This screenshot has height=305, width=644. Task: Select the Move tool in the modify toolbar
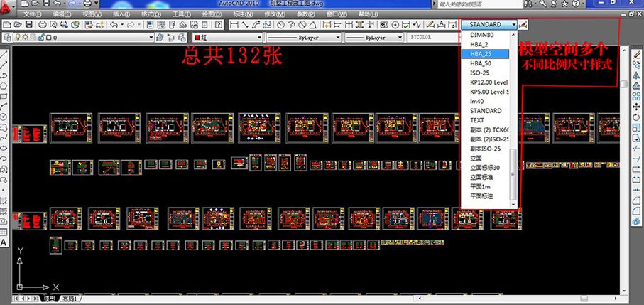[636, 107]
